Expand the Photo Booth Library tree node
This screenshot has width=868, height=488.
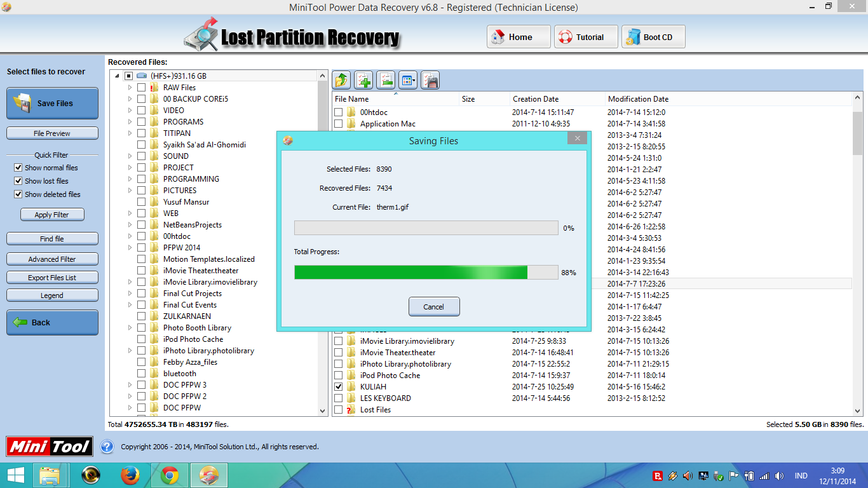pyautogui.click(x=130, y=328)
